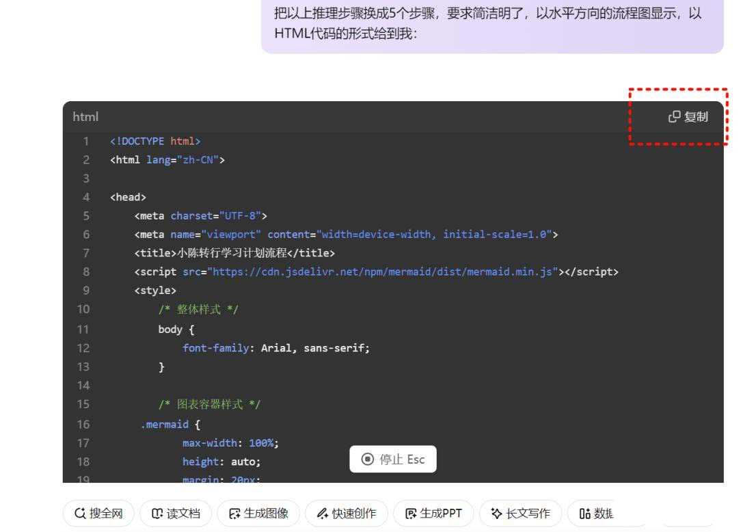Click the <style> tag line
Screen dimensions: 756x532
pos(155,291)
